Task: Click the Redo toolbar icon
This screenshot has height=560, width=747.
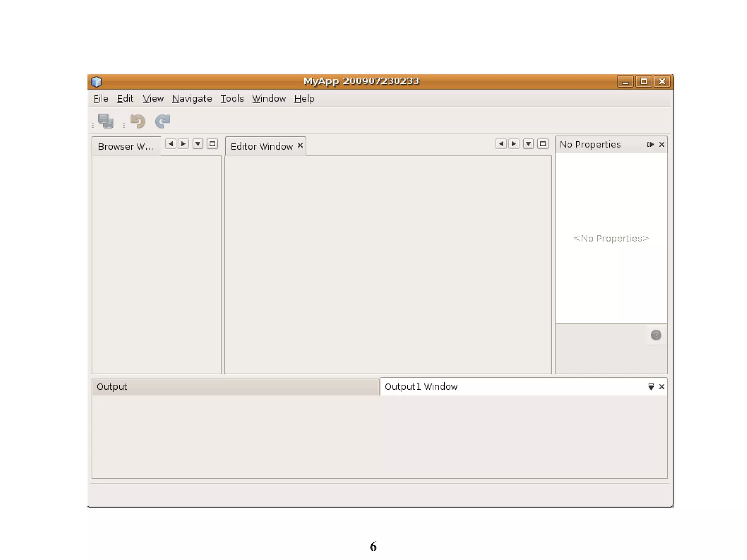Action: [163, 121]
